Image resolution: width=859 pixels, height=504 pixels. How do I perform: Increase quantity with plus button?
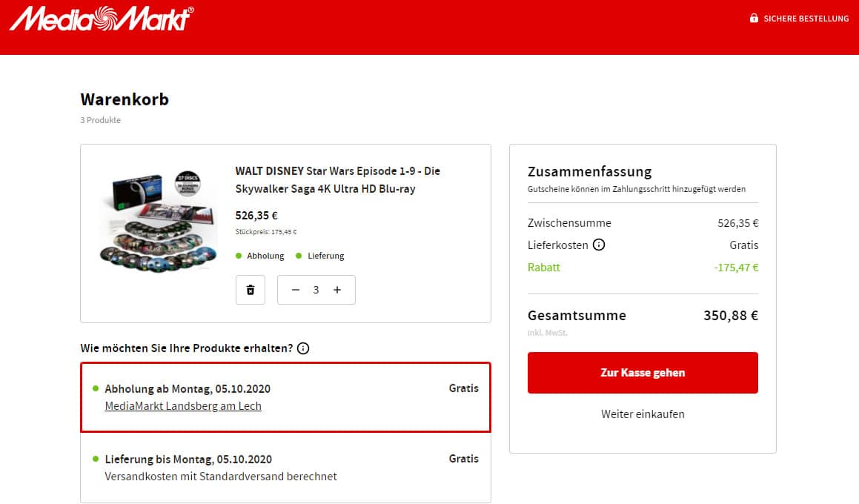[337, 290]
